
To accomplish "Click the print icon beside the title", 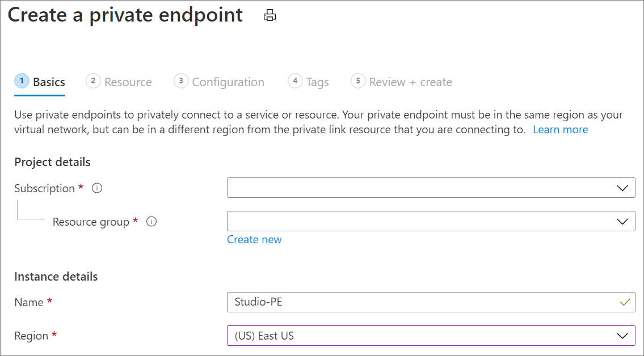I will point(270,16).
